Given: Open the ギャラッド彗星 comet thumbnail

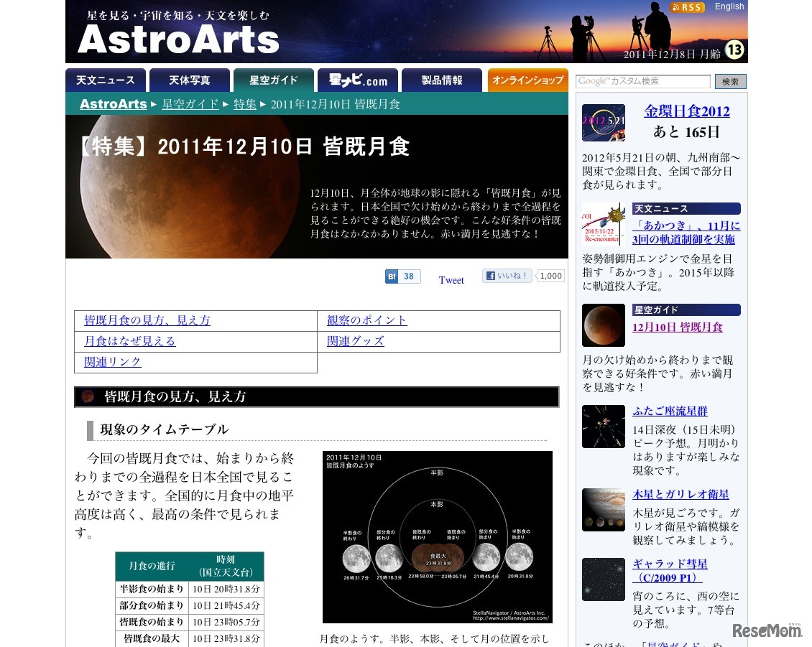Looking at the screenshot, I should tap(603, 579).
